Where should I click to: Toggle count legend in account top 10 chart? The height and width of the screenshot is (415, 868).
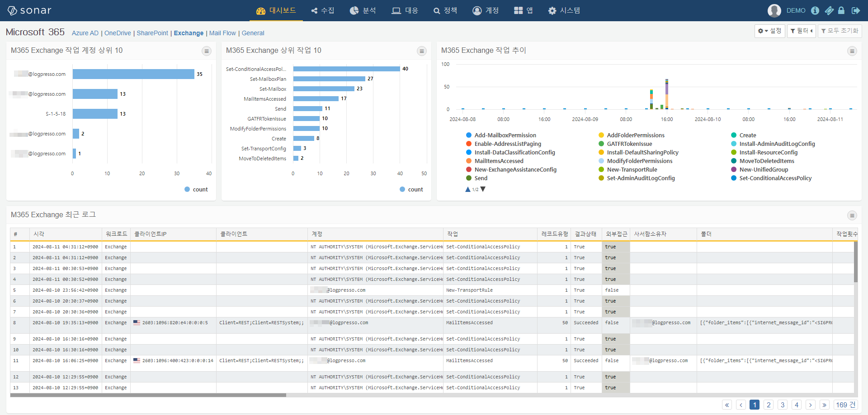pos(196,190)
